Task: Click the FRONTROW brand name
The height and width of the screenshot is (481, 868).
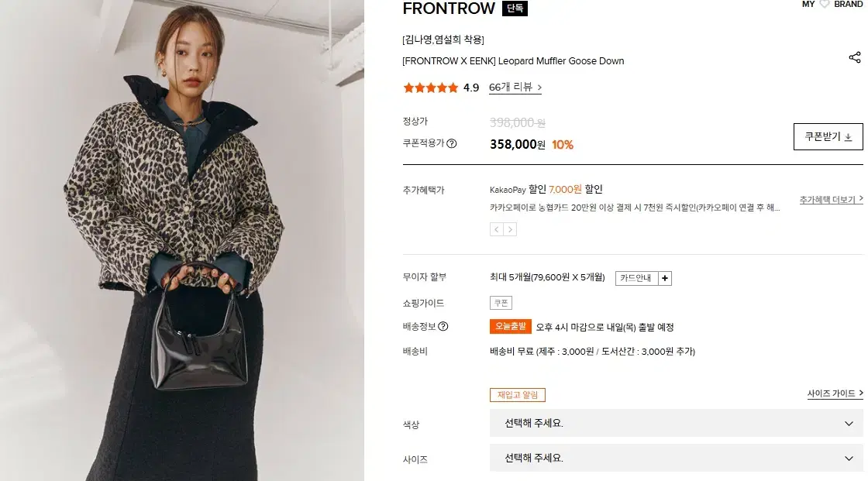Action: tap(449, 9)
